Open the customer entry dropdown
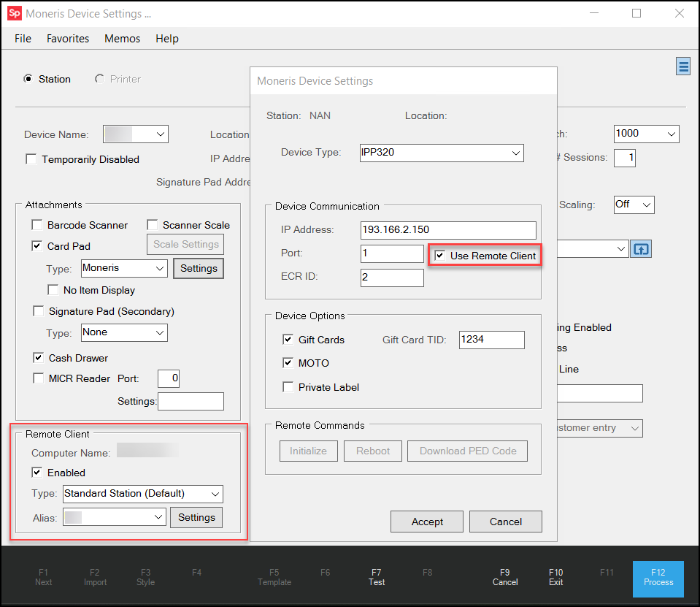This screenshot has height=607, width=700. point(600,428)
